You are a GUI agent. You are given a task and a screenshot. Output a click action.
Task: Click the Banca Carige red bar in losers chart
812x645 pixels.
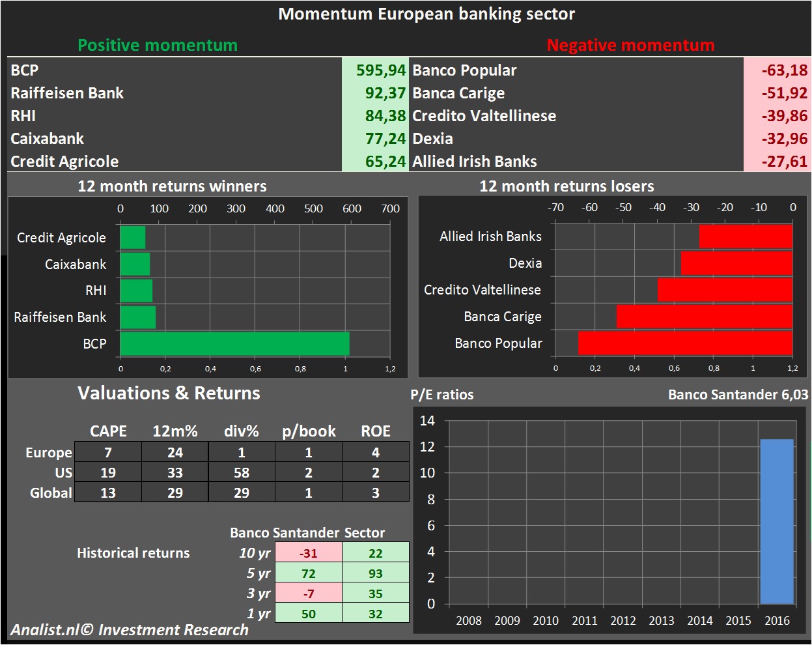pyautogui.click(x=705, y=316)
